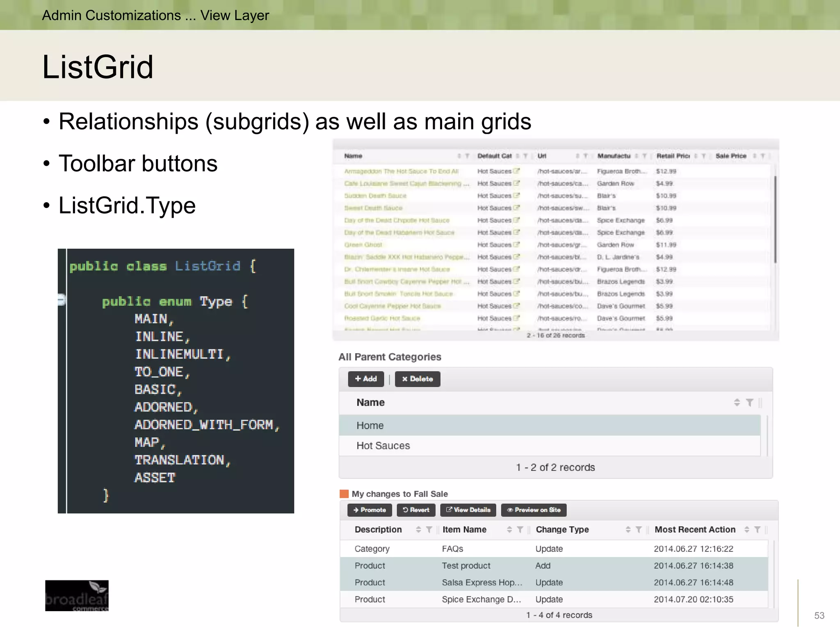Viewport: 840px width, 630px height.
Task: Open the Armageddon The Hot Sauce product
Action: coord(402,171)
